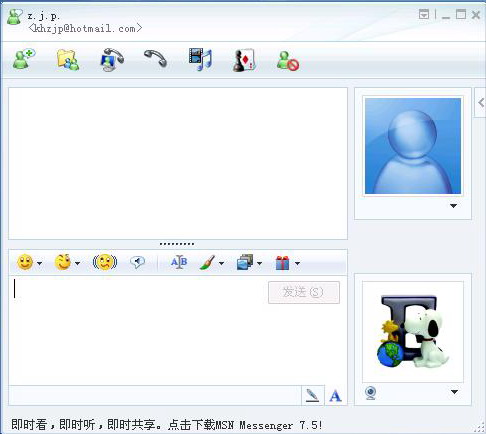This screenshot has height=434, width=486.
Task: Block this contact with the block icon
Action: coord(288,61)
